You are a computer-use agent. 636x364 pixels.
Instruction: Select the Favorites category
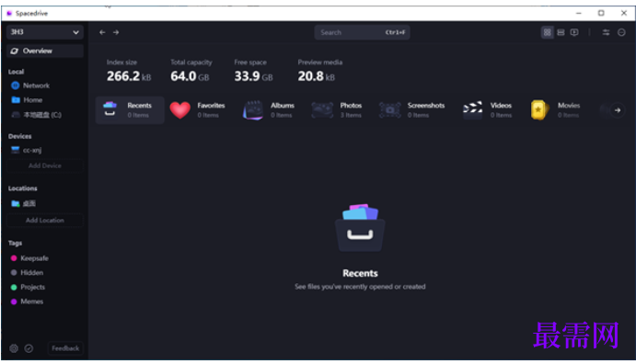(197, 109)
